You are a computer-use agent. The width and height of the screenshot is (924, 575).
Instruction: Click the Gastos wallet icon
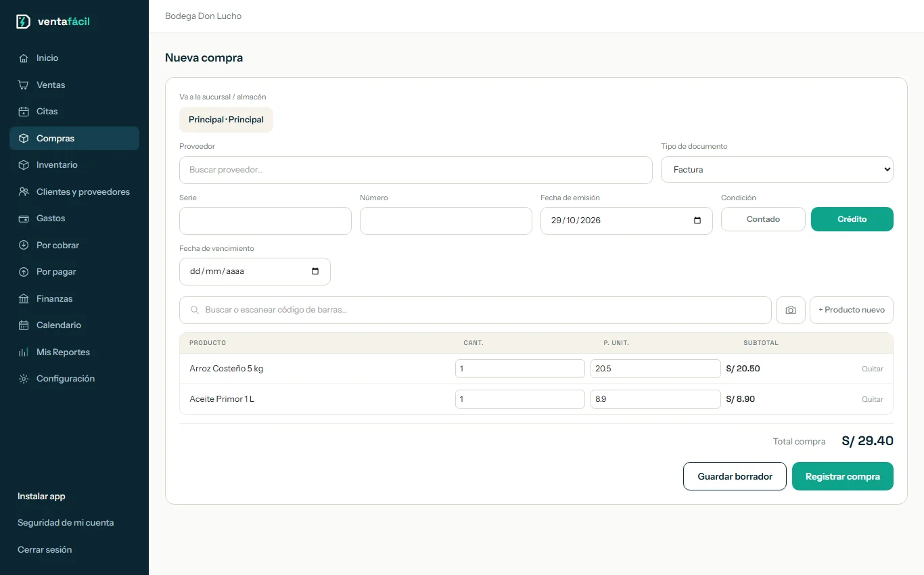24,218
